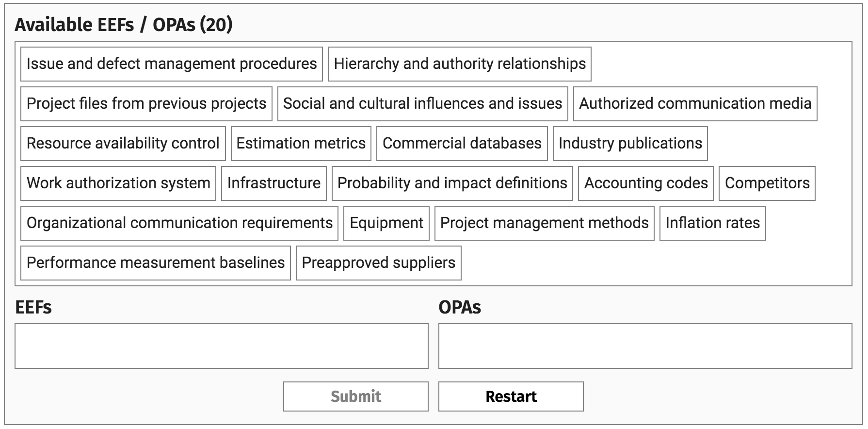868x429 pixels.
Task: Select the 'Competitors' chip
Action: [767, 183]
